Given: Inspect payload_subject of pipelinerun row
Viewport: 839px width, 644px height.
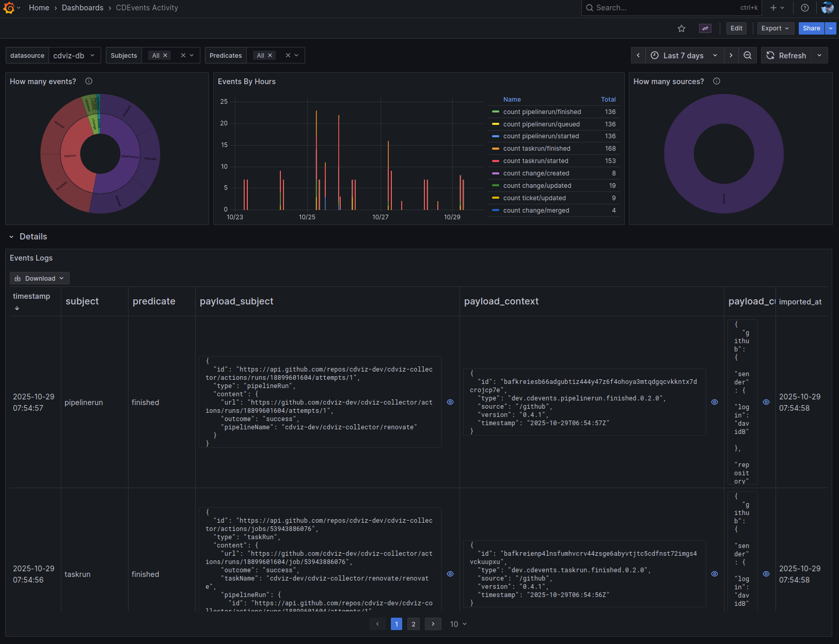Looking at the screenshot, I should (x=450, y=402).
